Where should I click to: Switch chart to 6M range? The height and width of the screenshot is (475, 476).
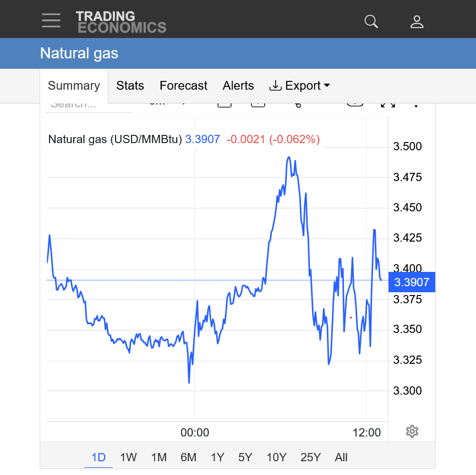(x=188, y=457)
